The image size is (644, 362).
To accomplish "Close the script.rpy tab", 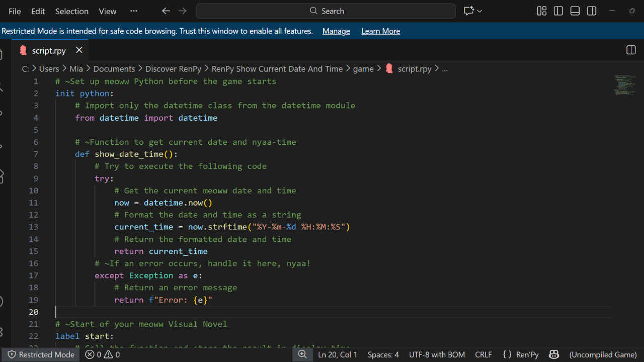I will tap(79, 50).
